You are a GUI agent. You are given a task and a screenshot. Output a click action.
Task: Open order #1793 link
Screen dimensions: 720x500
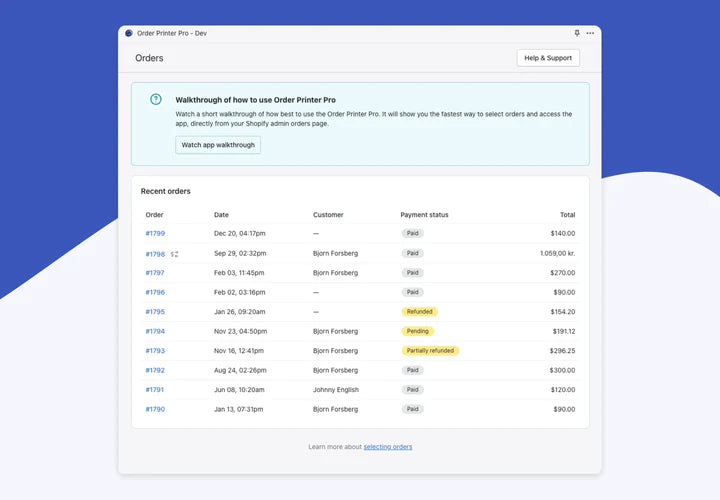pos(155,351)
